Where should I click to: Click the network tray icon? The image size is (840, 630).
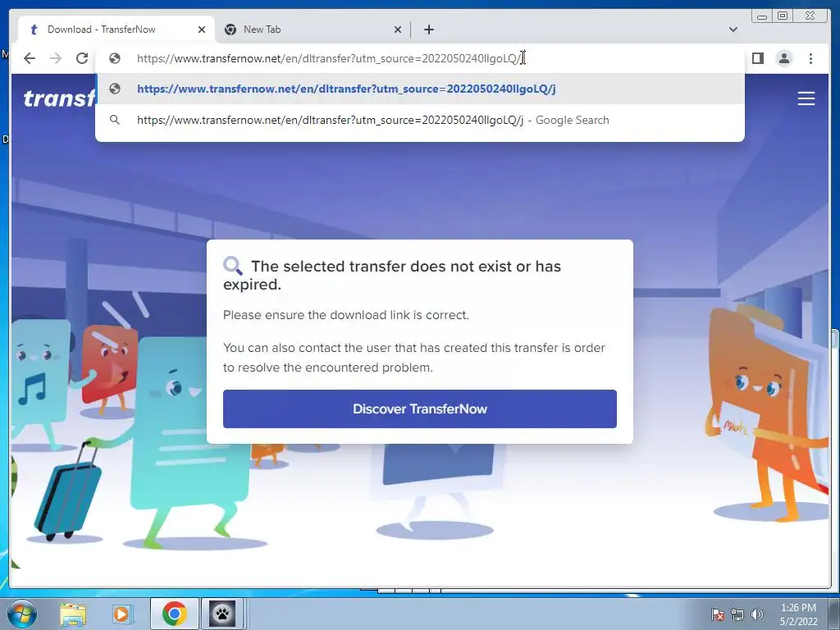[x=737, y=614]
